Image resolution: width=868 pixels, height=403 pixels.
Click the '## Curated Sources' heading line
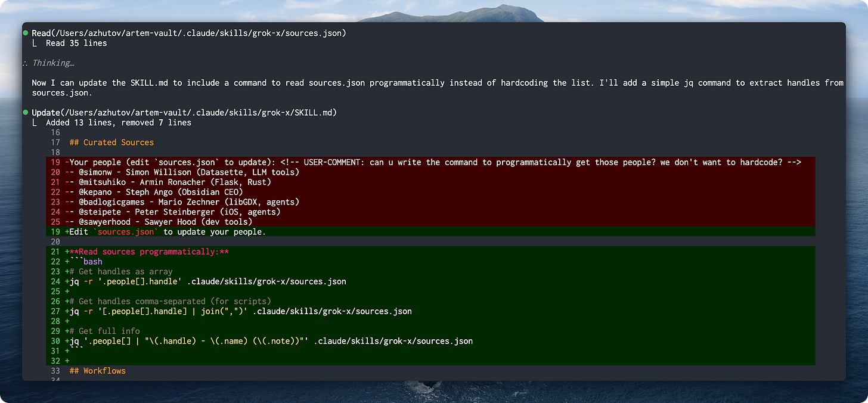coord(111,142)
